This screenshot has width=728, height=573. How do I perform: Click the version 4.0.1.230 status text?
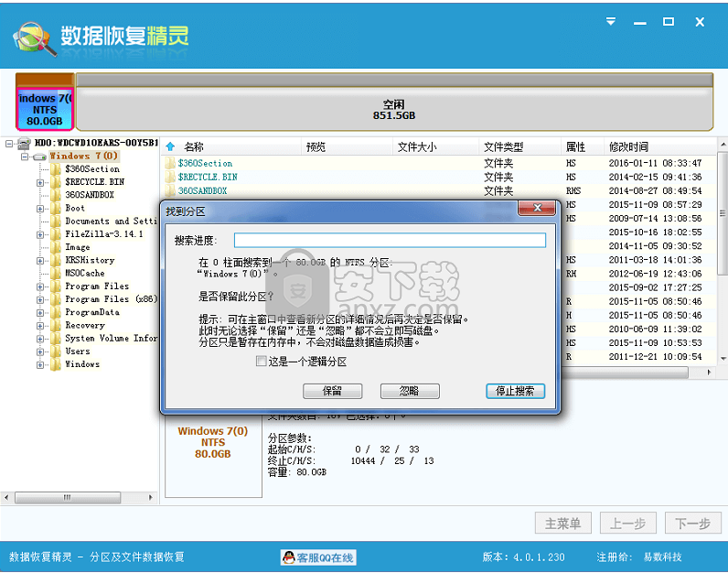(523, 557)
